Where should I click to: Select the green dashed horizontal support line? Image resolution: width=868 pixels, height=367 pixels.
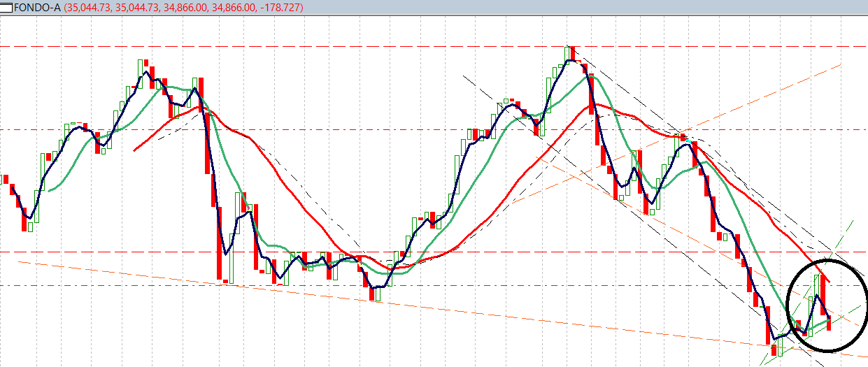pos(434,286)
